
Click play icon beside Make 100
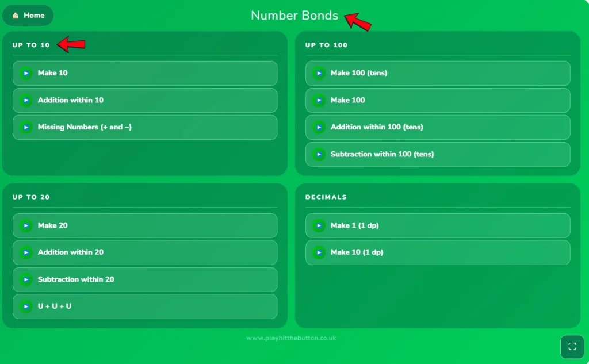point(319,100)
